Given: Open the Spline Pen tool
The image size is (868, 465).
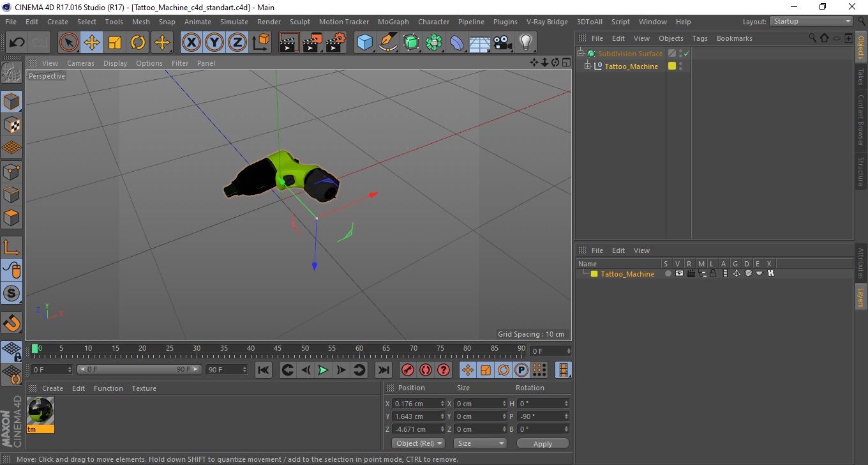Looking at the screenshot, I should pos(388,43).
